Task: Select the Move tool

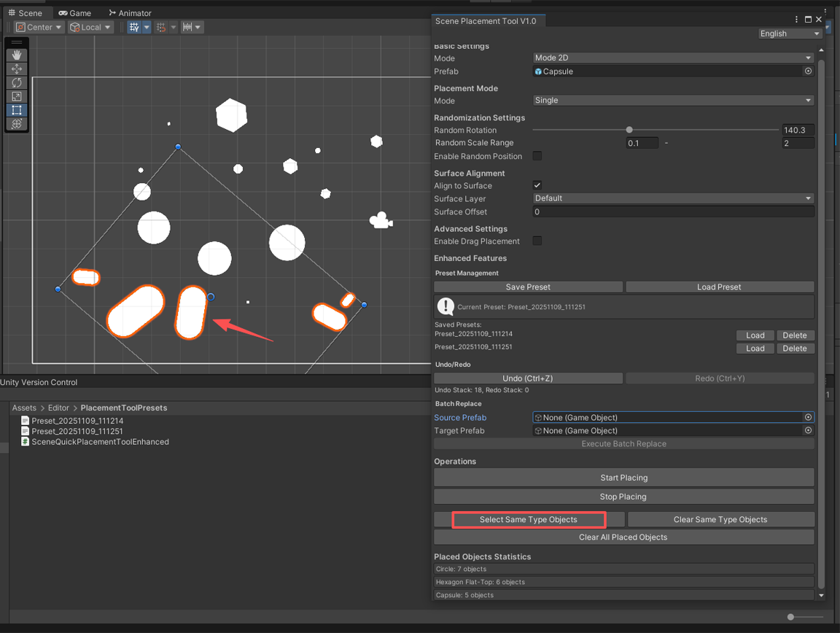Action: click(17, 69)
